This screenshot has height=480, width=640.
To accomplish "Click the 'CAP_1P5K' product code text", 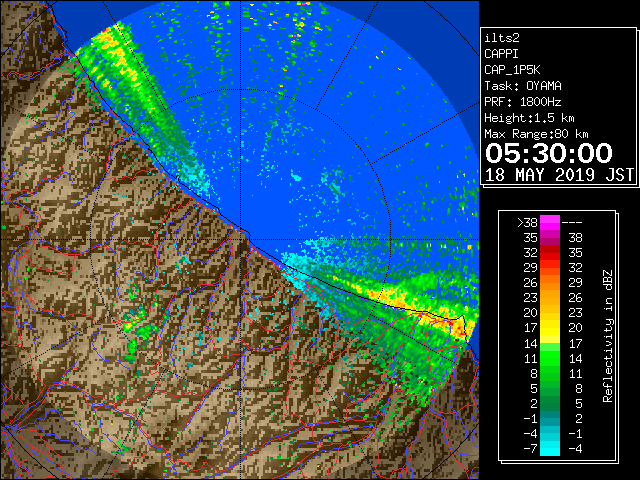I will 512,70.
